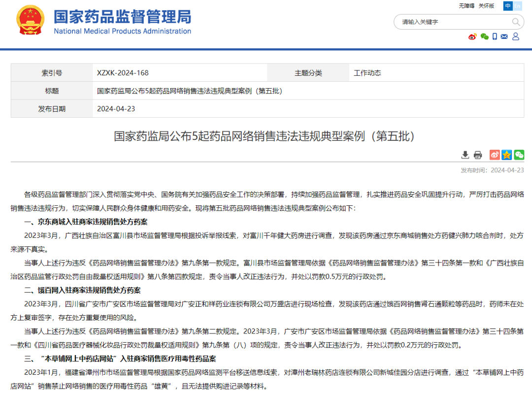Share article to WeChat
The width and height of the screenshot is (532, 394).
(x=519, y=155)
